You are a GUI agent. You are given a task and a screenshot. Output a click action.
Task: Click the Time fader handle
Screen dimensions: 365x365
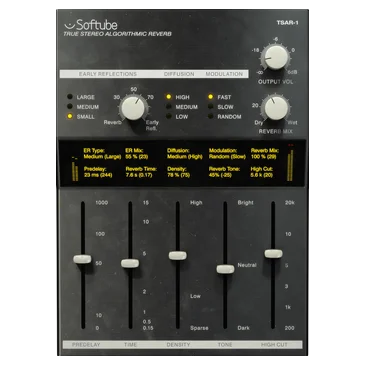pos(130,263)
